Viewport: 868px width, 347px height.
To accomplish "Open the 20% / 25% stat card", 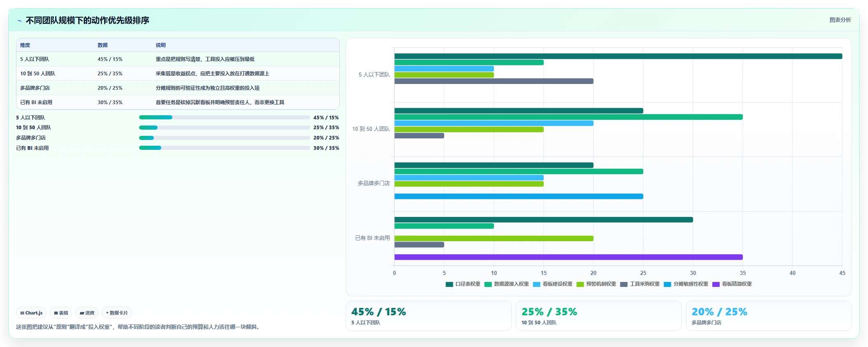I will click(768, 316).
